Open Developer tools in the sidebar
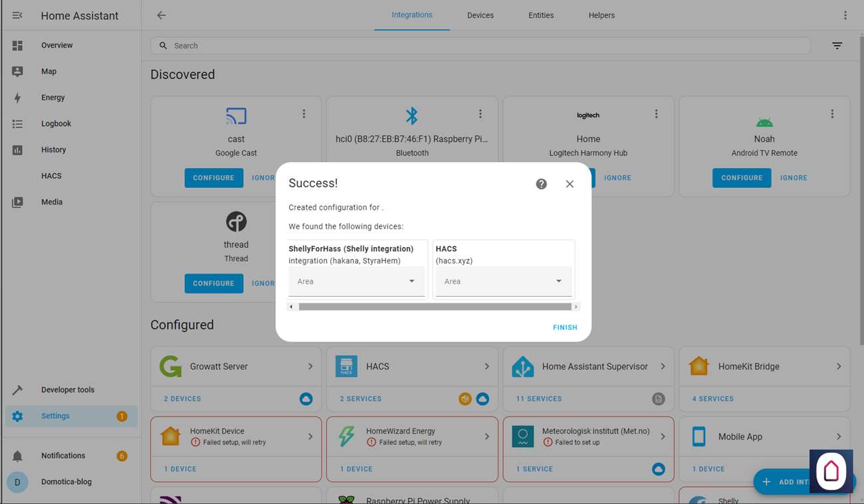This screenshot has height=504, width=864. click(67, 390)
